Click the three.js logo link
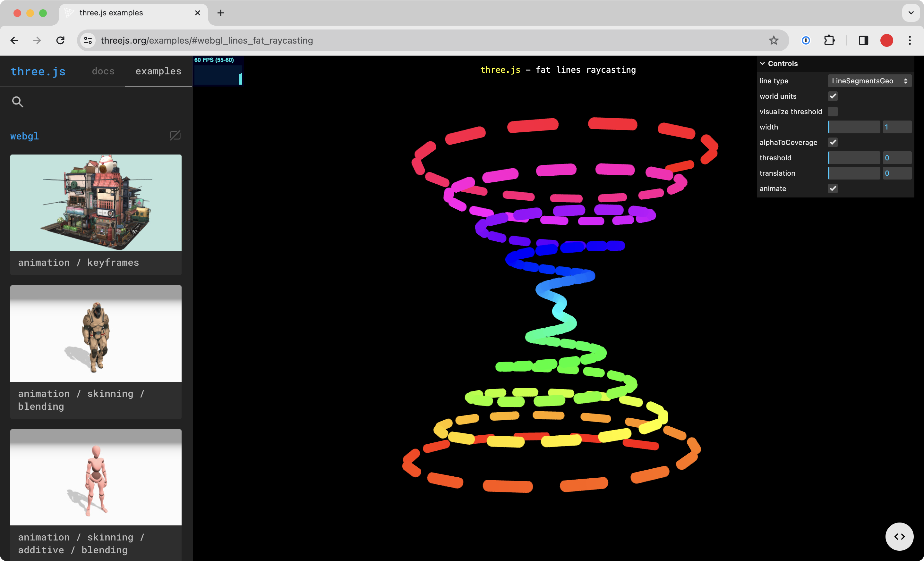 (38, 71)
